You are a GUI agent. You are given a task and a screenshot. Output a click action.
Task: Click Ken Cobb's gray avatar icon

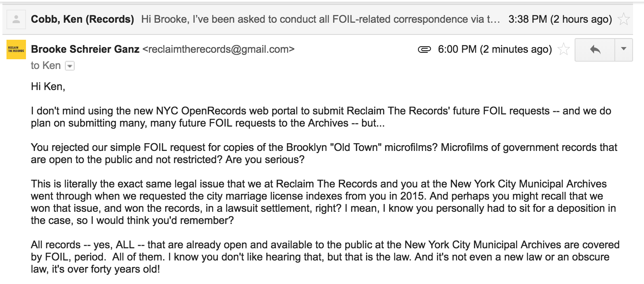tap(16, 19)
